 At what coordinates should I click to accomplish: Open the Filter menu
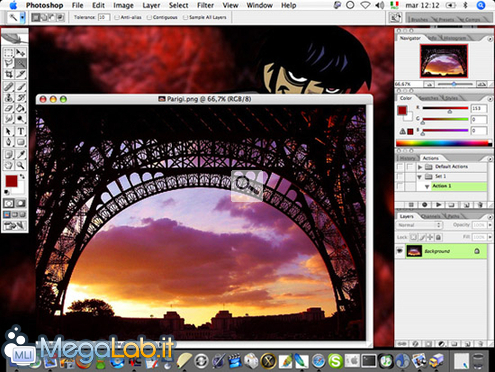coord(205,5)
